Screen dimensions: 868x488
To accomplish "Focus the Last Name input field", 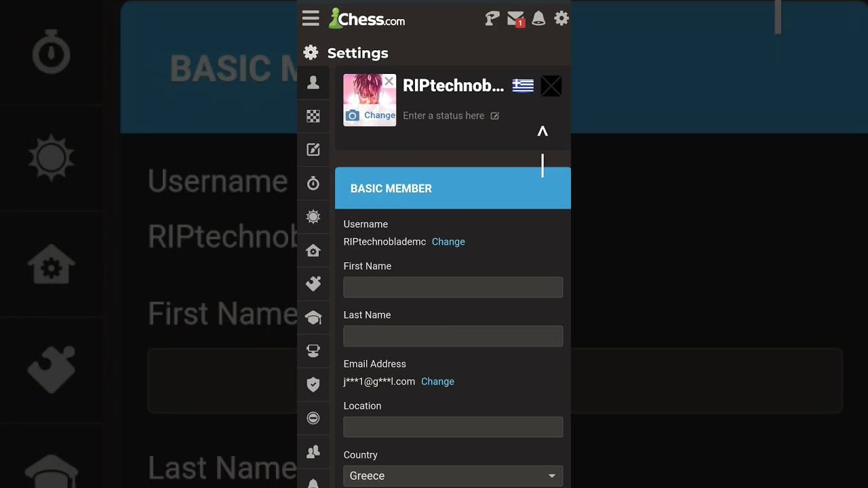I will (453, 336).
